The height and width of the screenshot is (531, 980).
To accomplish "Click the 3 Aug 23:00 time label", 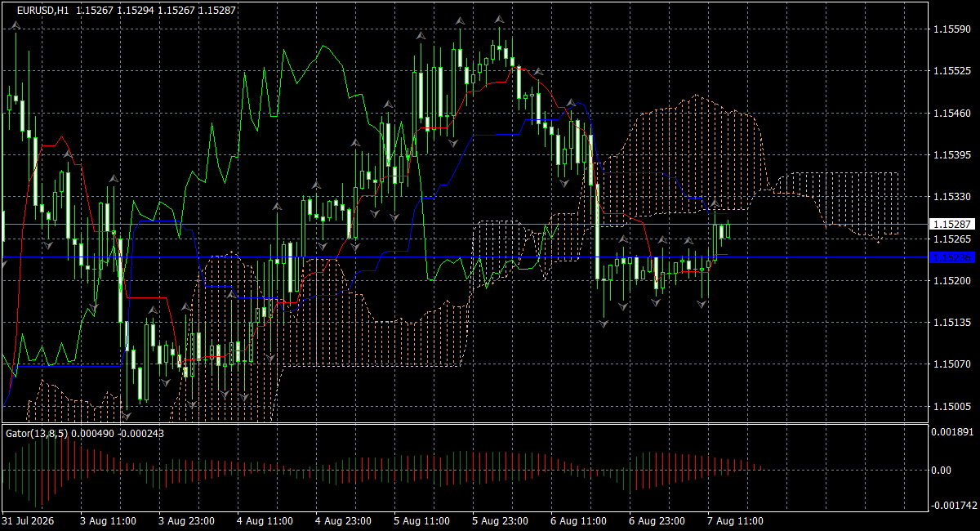I will pos(186,521).
